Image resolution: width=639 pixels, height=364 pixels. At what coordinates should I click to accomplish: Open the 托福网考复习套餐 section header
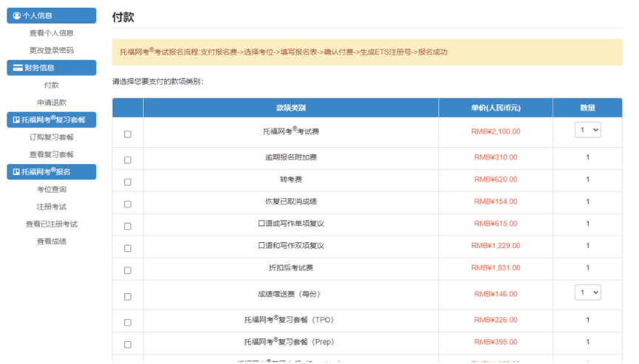click(x=52, y=120)
